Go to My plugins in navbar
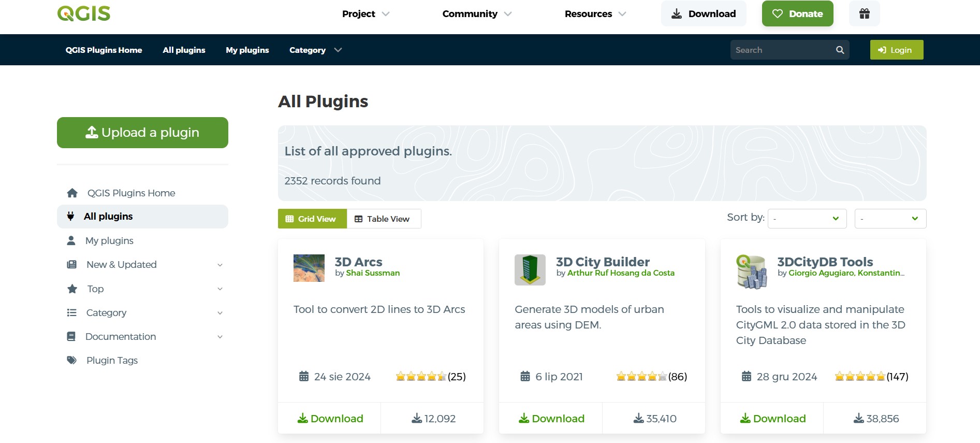Screen dimensions: 980x443 (247, 50)
